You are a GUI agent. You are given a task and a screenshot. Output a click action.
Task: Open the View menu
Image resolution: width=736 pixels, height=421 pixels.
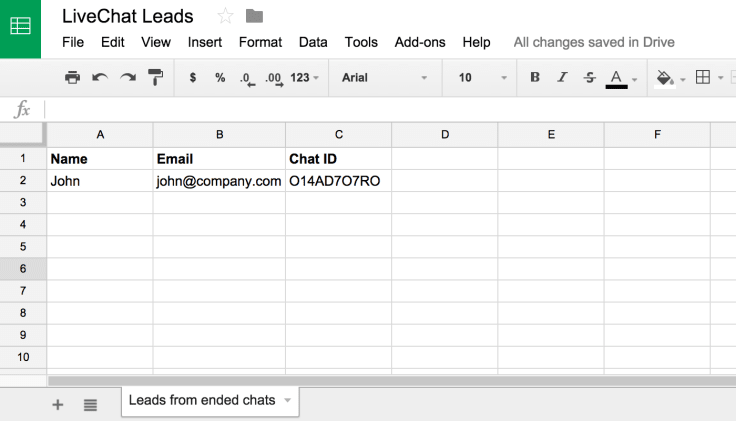(156, 42)
